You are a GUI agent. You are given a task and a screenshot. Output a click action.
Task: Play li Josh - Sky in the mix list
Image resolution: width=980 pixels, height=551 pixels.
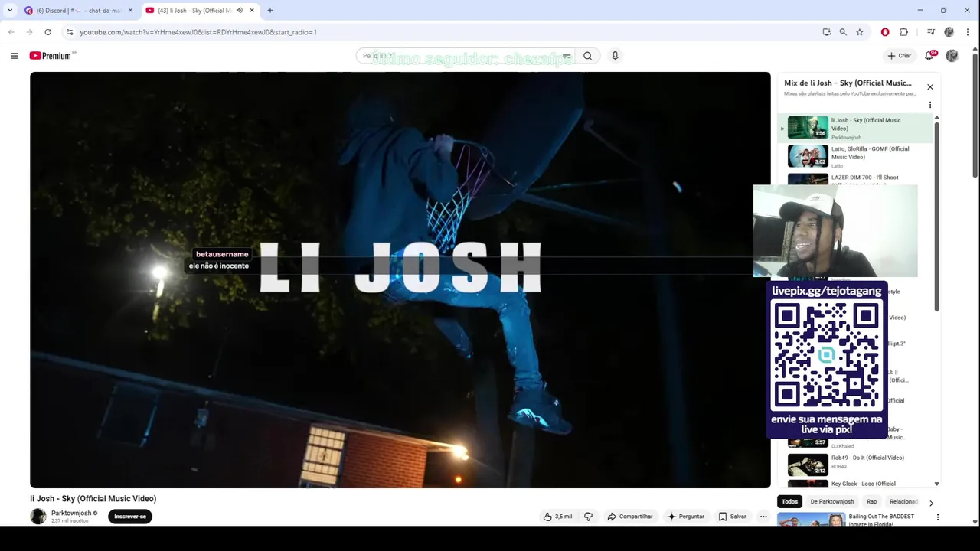point(856,128)
